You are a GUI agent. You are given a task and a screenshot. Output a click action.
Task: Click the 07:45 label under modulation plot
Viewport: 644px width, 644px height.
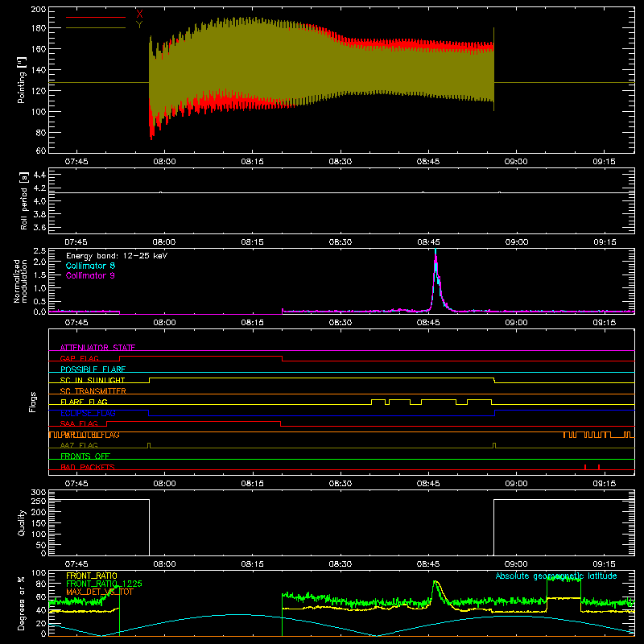[x=76, y=323]
